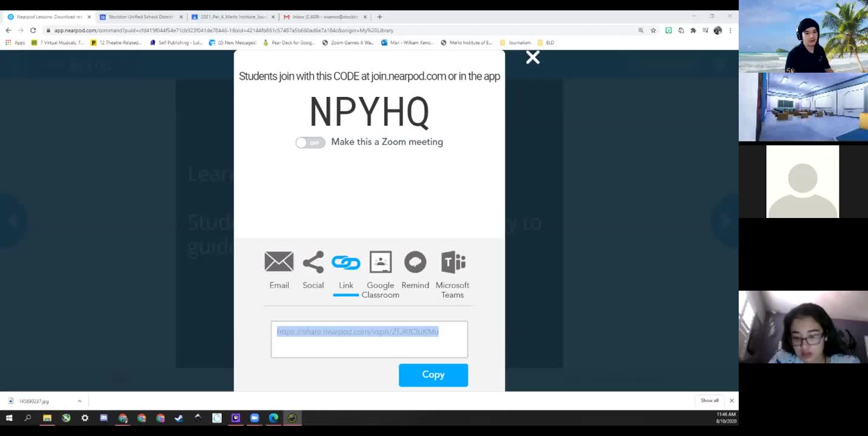Click the app.nearpod.com address bar
This screenshot has height=436, width=868.
(x=339, y=30)
